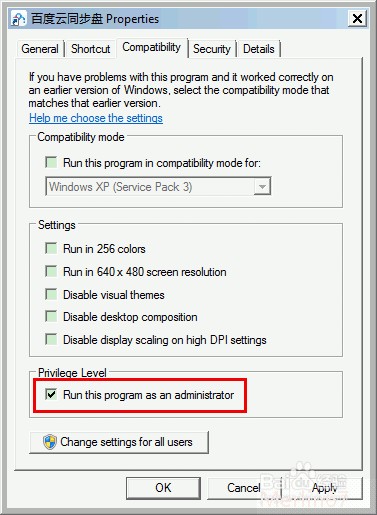The height and width of the screenshot is (515, 377).
Task: Go to the Security tab
Action: [212, 49]
